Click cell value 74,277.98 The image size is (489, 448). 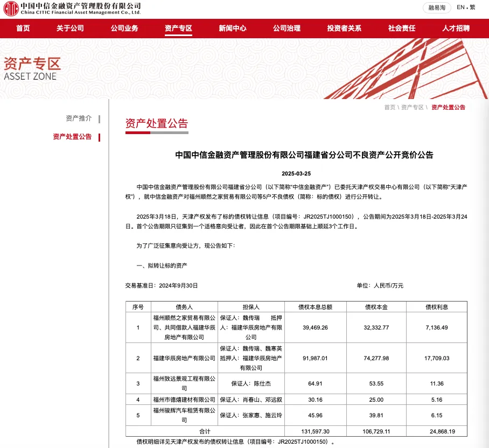tap(376, 358)
